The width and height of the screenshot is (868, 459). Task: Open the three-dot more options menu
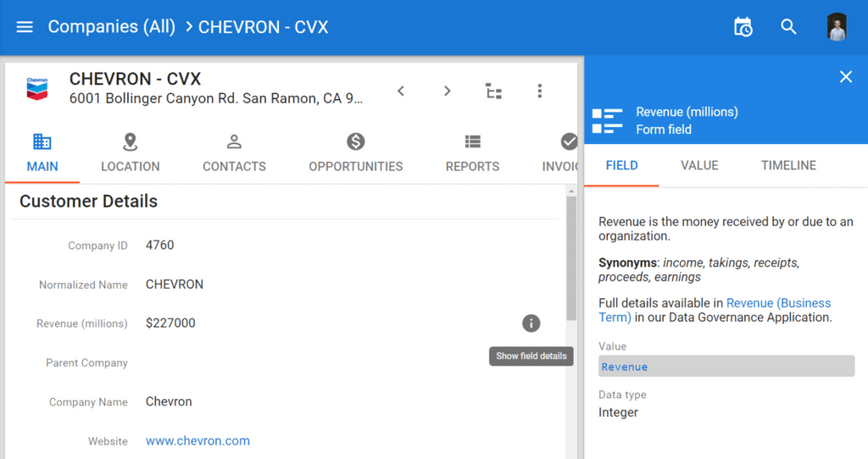540,91
